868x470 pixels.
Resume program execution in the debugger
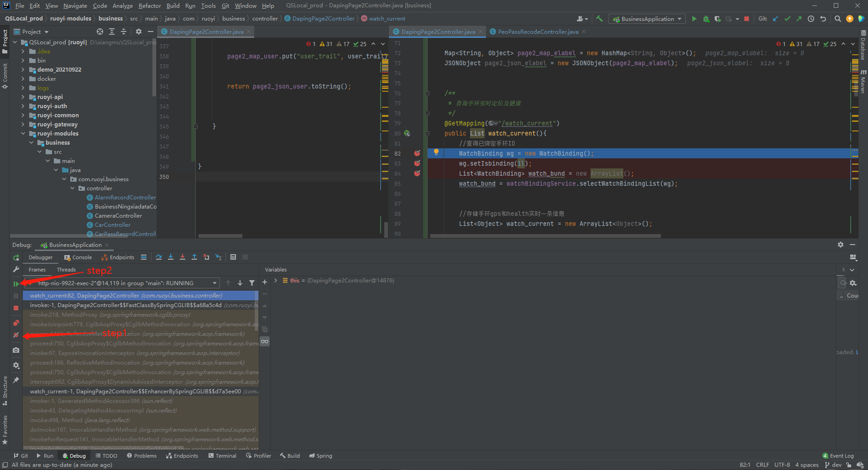[x=16, y=283]
